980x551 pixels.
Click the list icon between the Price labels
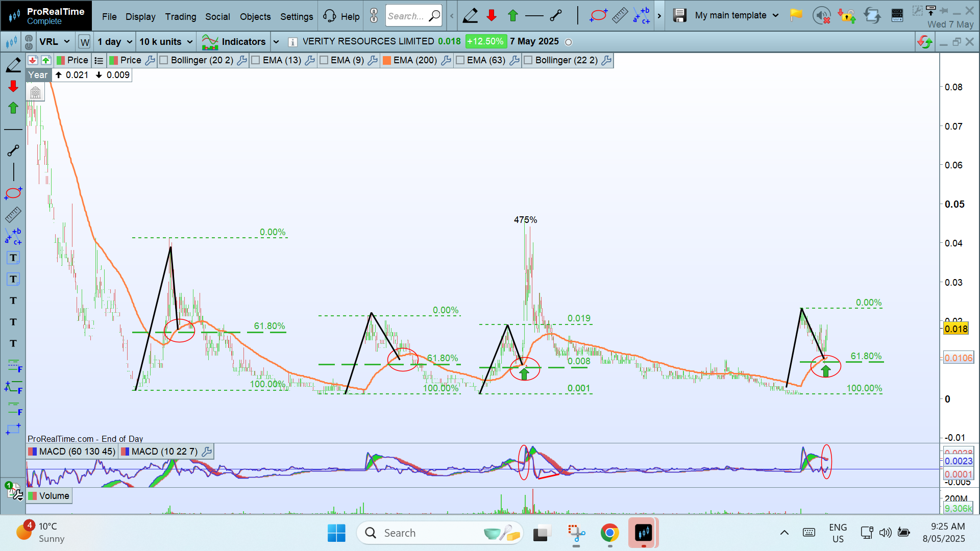[x=99, y=61]
